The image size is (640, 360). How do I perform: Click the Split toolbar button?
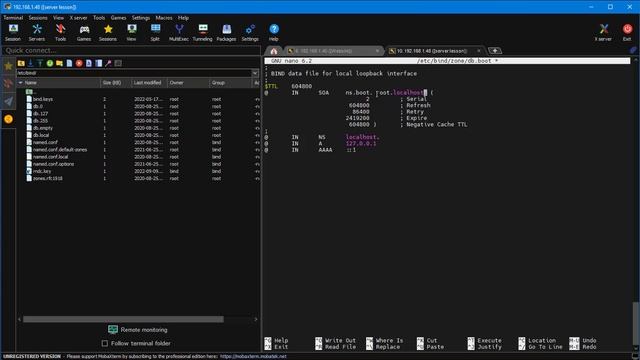155,33
